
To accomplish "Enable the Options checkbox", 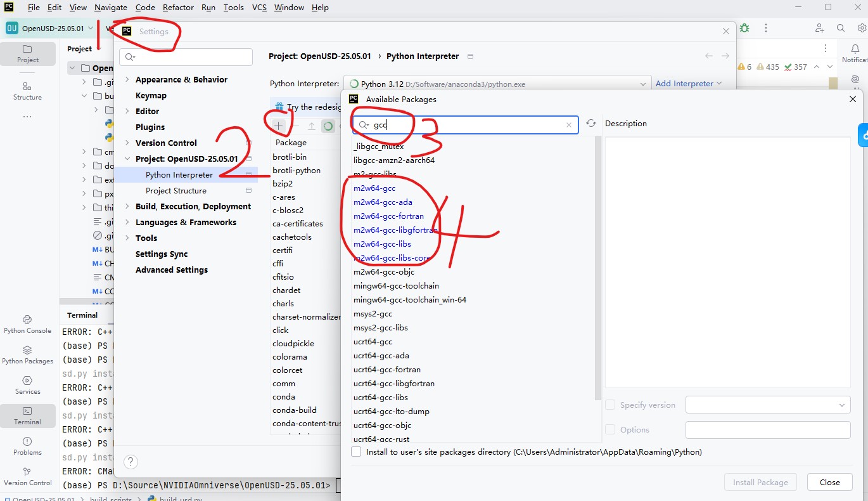I will point(610,429).
